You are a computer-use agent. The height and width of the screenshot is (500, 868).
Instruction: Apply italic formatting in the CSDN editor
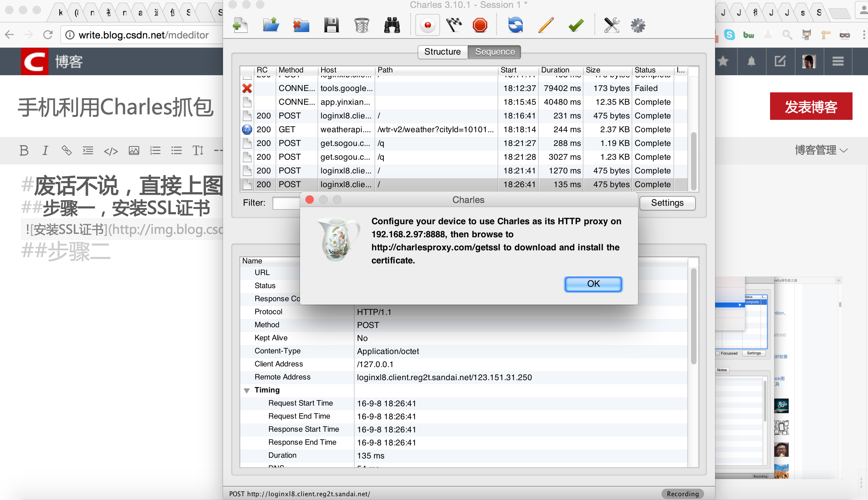(x=45, y=150)
